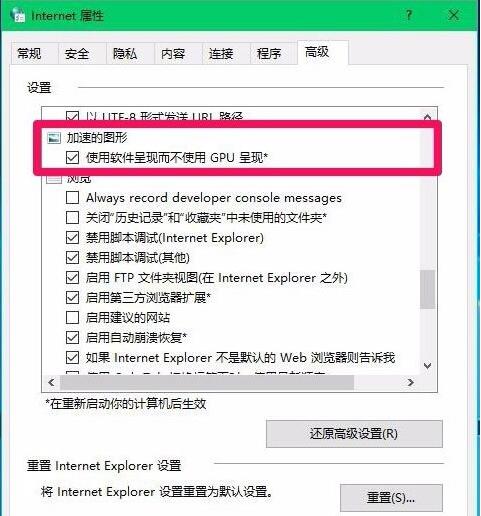Viewport: 481px width, 516px height.
Task: Click the 在重新启动你的计算机后生效 note
Action: 126,404
